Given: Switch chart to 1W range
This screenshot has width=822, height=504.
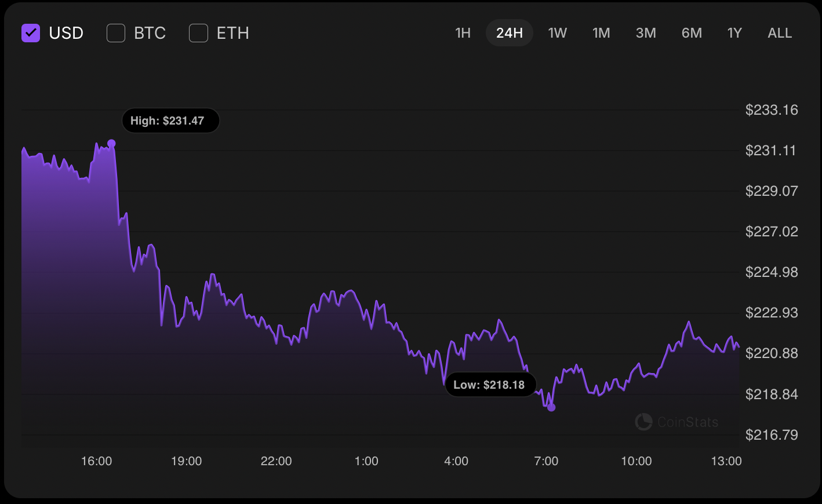Looking at the screenshot, I should (x=557, y=33).
